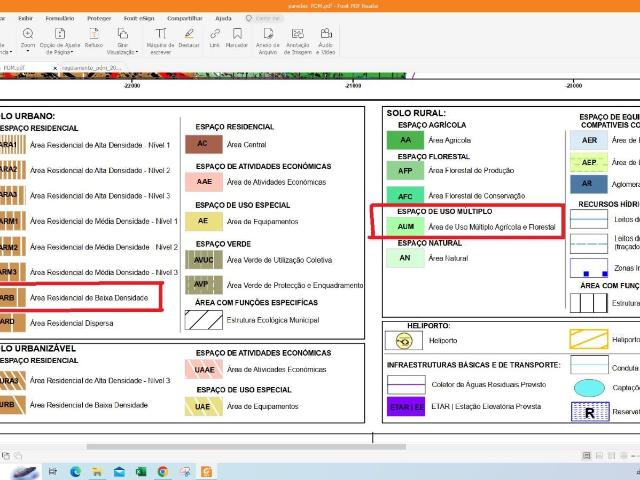
Task: Add a bookmark with Marcador
Action: pyautogui.click(x=237, y=39)
